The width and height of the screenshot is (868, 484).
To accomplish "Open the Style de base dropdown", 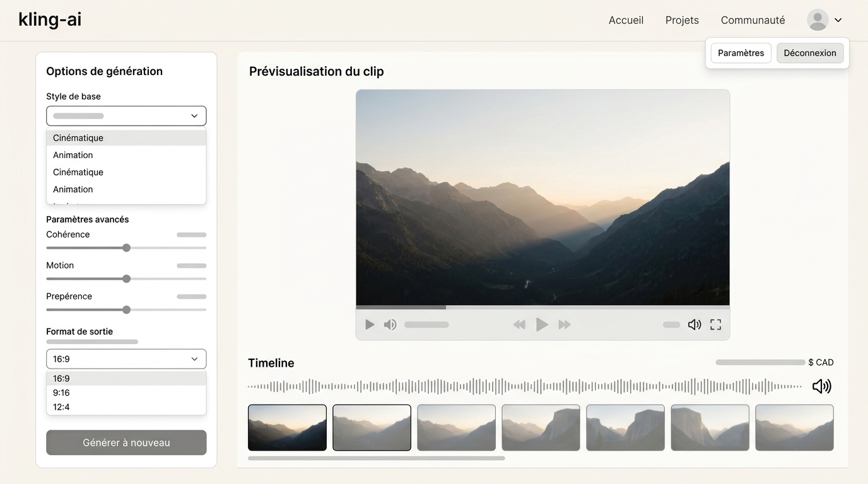I will point(126,116).
